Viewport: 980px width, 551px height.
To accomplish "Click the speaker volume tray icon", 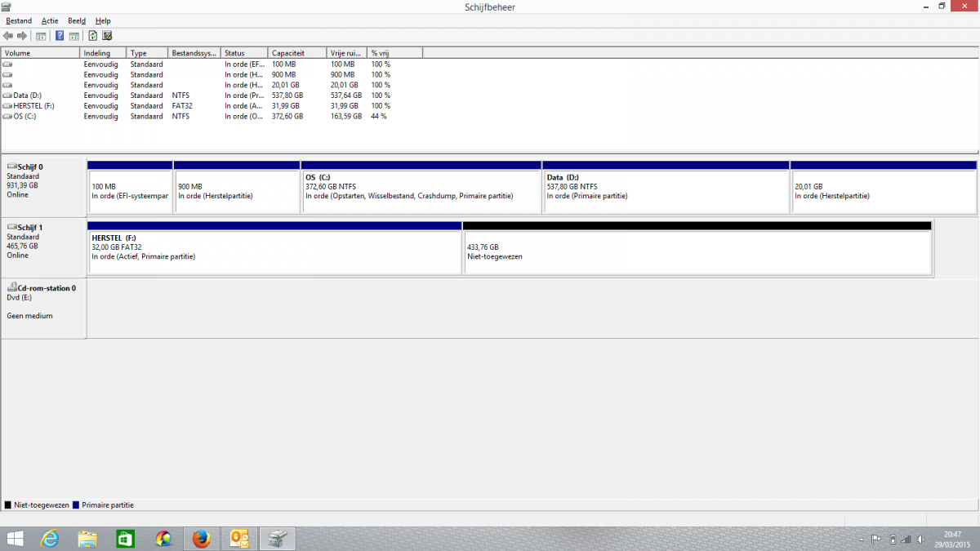I will [x=922, y=539].
